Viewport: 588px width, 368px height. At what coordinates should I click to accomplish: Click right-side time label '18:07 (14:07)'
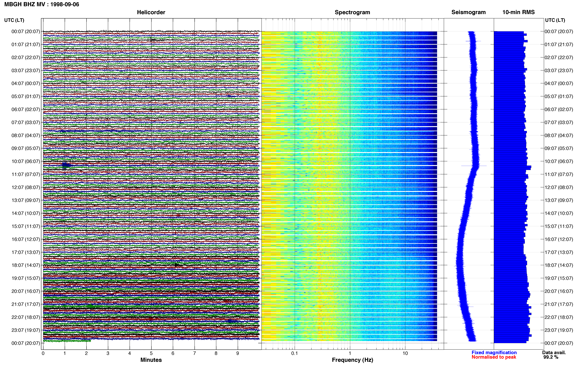(x=559, y=265)
